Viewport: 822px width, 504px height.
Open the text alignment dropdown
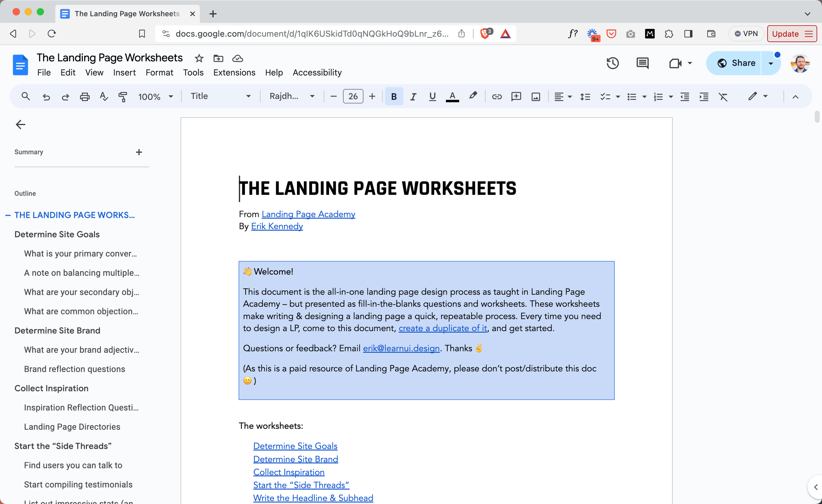click(563, 97)
